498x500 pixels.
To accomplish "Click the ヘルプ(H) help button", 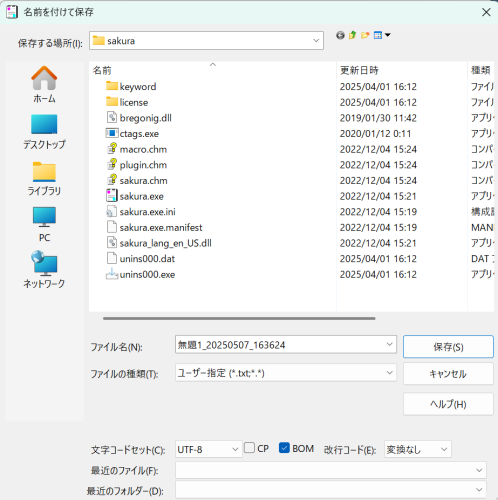I will coord(448,404).
